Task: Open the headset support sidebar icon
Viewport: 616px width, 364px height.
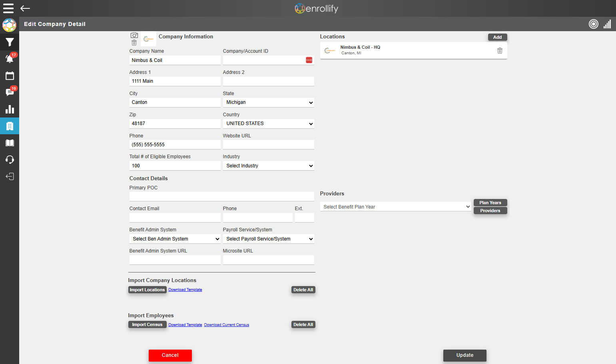Action: click(10, 160)
